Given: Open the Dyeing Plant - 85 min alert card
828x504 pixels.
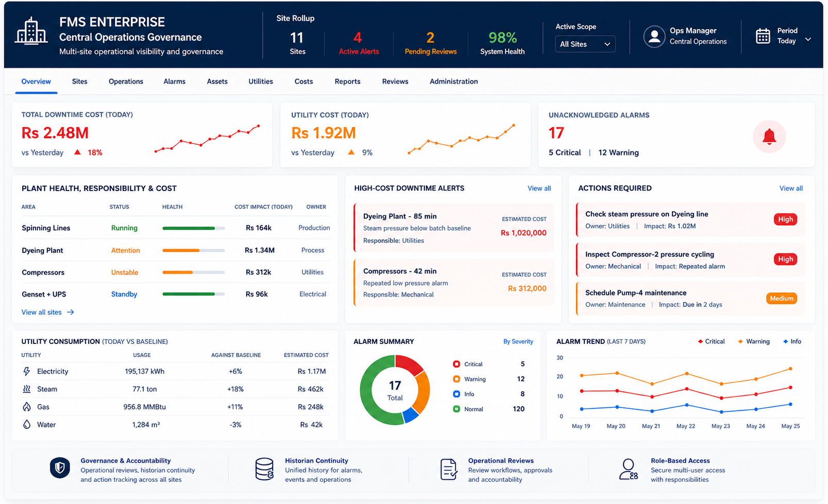Looking at the screenshot, I should [x=454, y=228].
